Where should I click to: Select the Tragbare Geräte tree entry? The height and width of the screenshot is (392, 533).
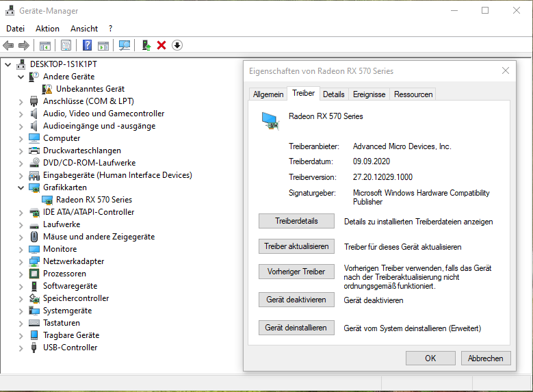tap(71, 335)
